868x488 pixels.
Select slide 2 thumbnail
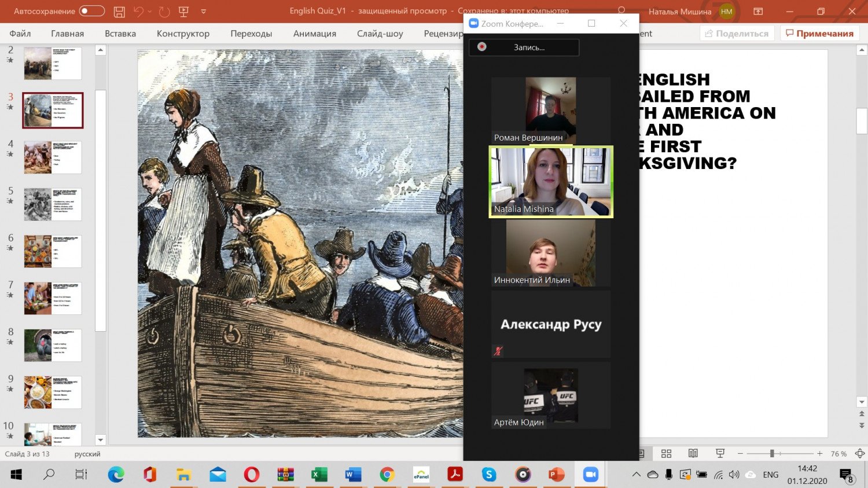tap(53, 63)
